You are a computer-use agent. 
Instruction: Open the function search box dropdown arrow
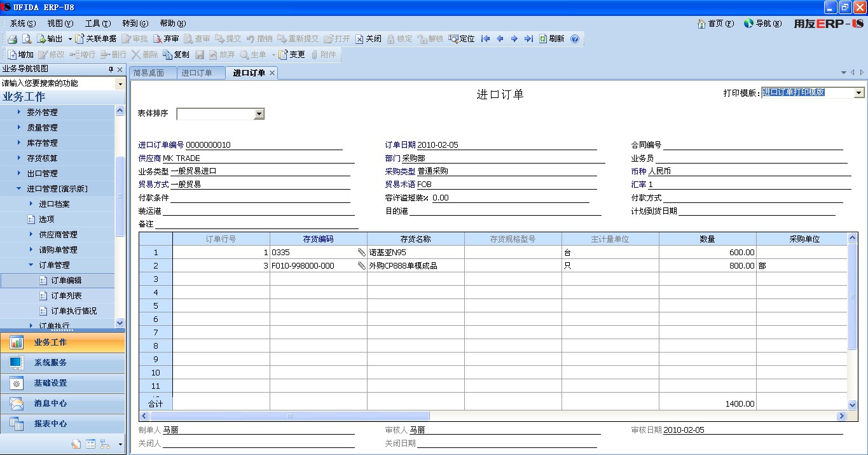pyautogui.click(x=120, y=83)
